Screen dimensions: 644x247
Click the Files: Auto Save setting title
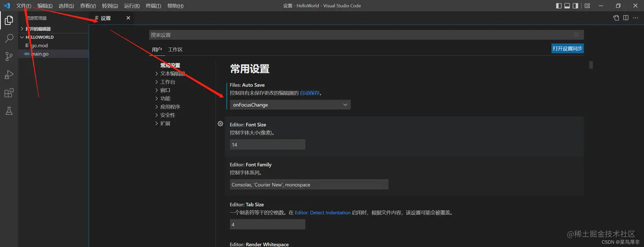(x=247, y=85)
